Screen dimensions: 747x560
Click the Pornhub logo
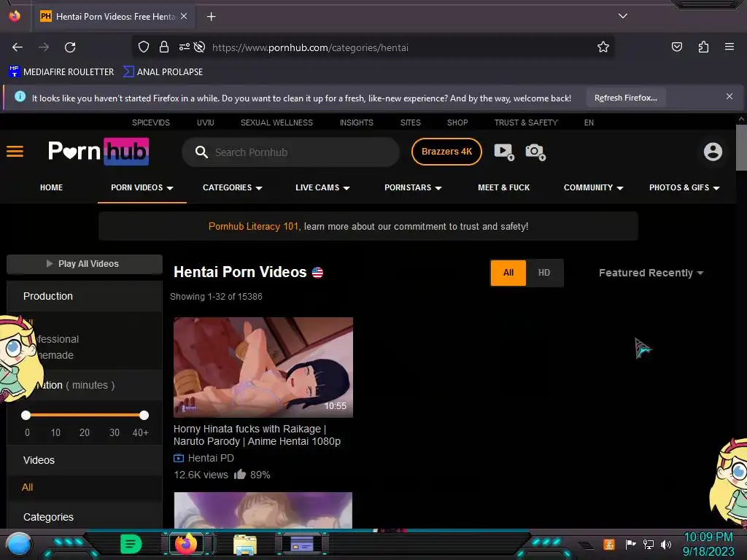coord(98,152)
